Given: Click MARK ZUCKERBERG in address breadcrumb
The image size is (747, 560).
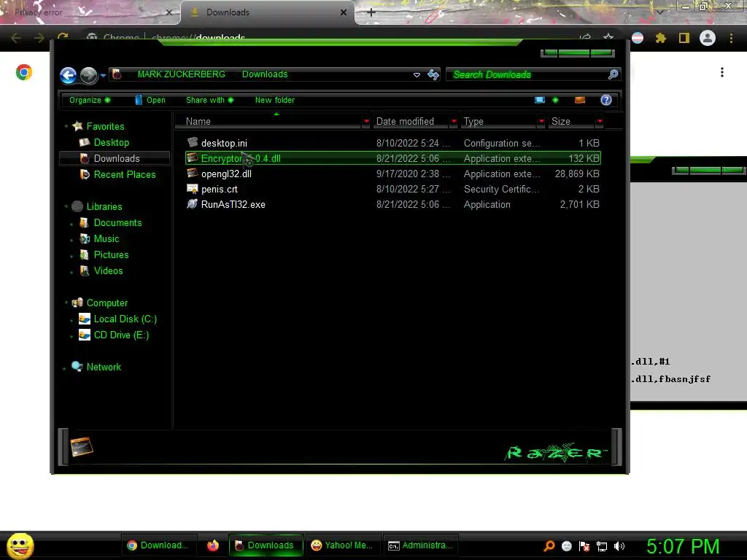Looking at the screenshot, I should pos(182,74).
